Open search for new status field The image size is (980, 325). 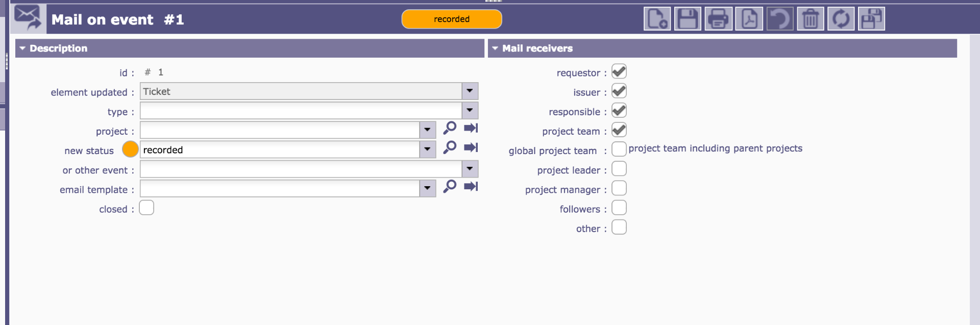point(450,147)
